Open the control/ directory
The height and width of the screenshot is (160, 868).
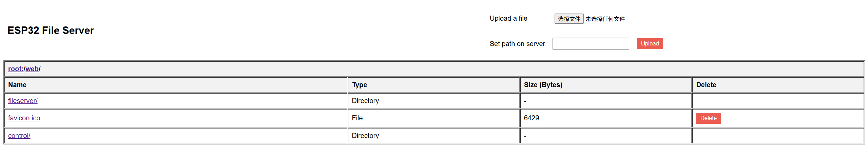click(x=19, y=136)
